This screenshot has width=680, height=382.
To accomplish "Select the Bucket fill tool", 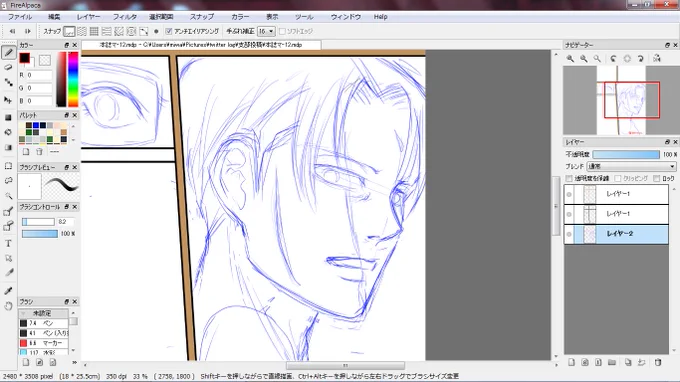I will tap(8, 132).
